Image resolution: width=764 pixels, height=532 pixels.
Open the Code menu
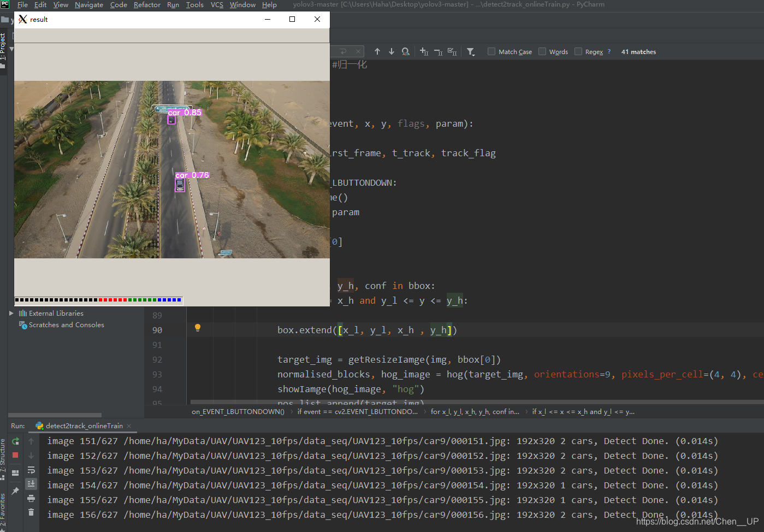tap(119, 5)
